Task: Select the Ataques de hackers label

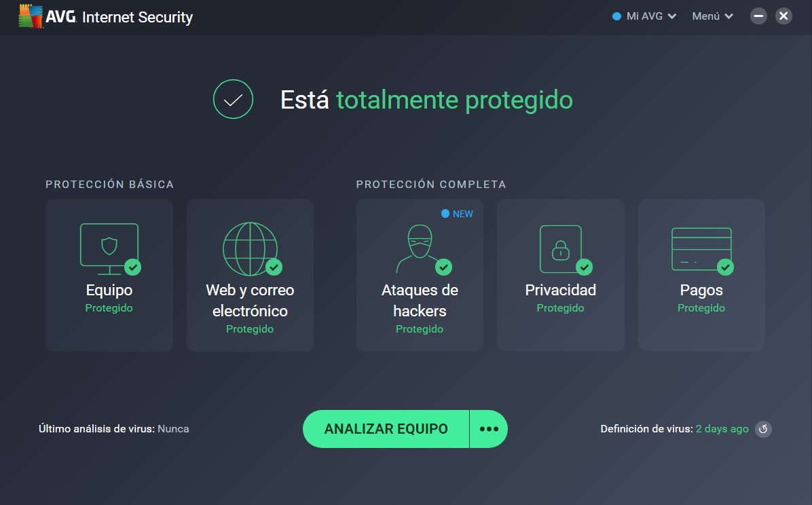Action: point(420,301)
